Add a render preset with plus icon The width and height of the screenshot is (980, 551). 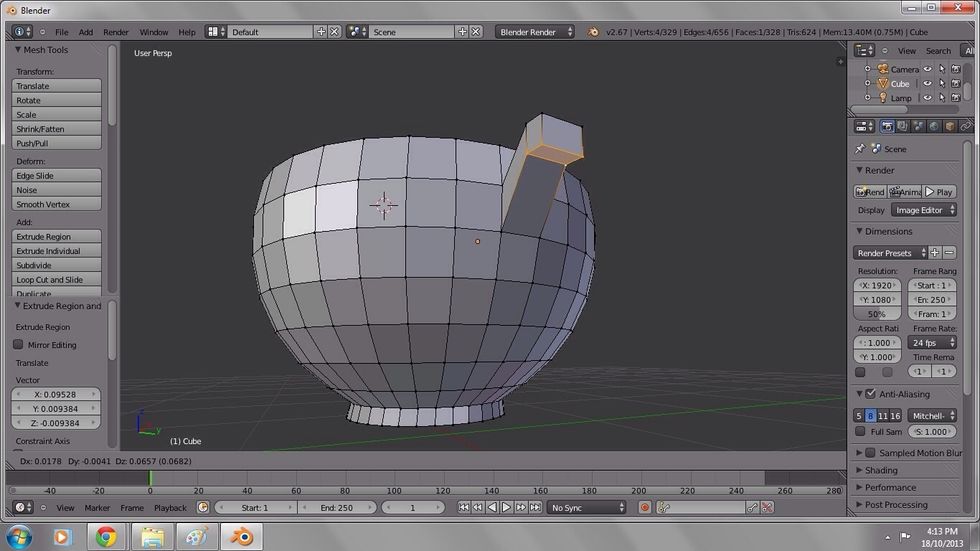coord(935,253)
